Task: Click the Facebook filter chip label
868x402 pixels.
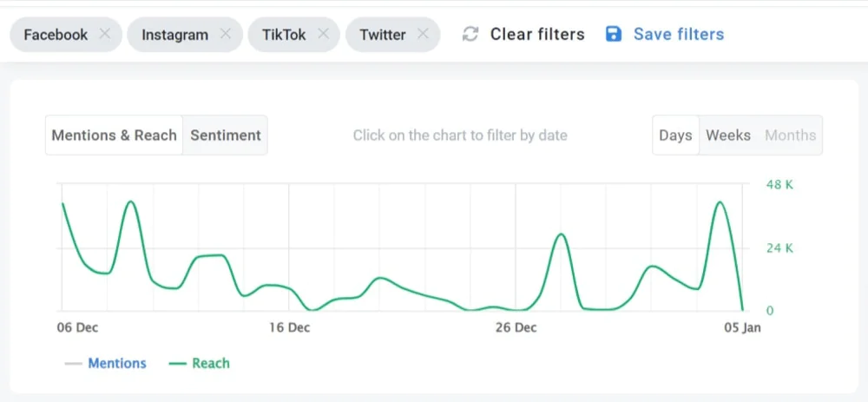Action: pyautogui.click(x=56, y=35)
